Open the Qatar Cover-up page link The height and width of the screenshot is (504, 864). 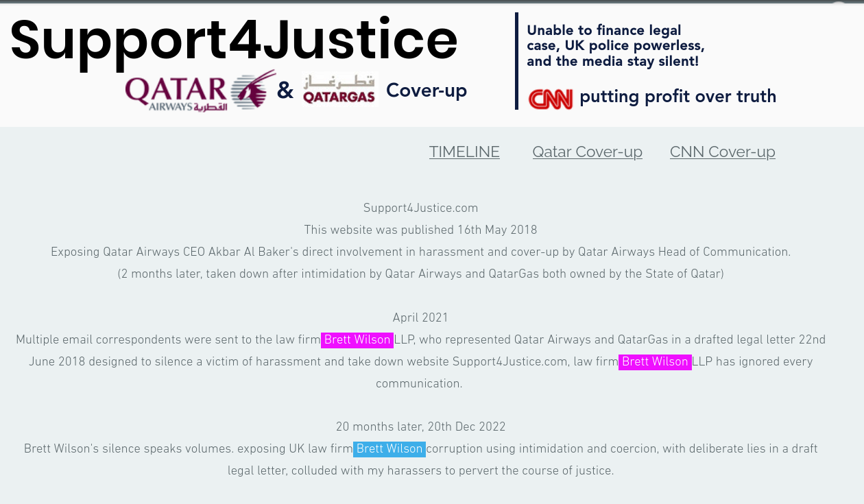click(x=587, y=152)
